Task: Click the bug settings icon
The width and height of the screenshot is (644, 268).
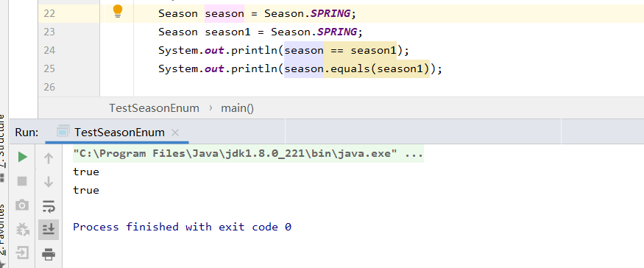Action: 22,229
